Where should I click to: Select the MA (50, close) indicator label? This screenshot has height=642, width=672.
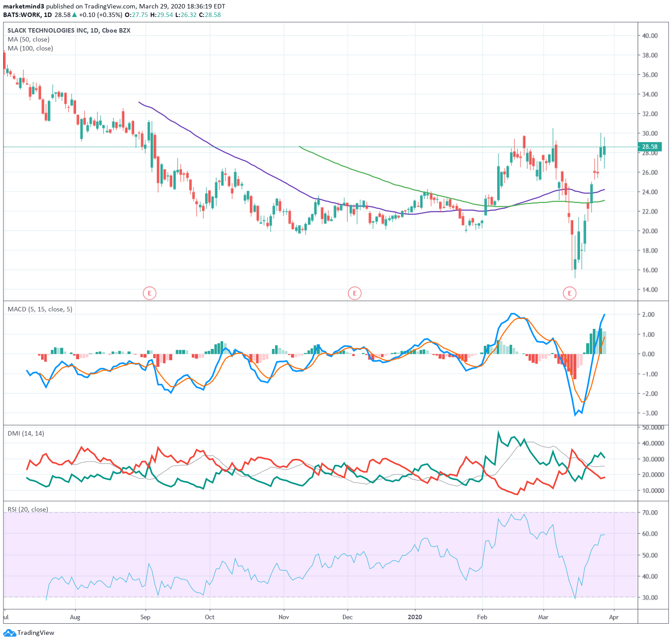29,39
